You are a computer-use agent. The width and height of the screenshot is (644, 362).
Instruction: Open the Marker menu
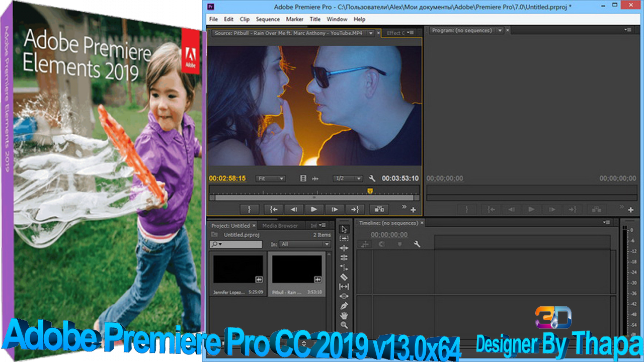coord(295,19)
